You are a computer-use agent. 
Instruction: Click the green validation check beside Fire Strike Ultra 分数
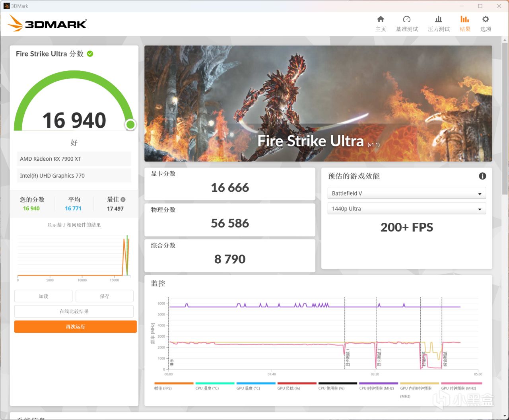(90, 54)
